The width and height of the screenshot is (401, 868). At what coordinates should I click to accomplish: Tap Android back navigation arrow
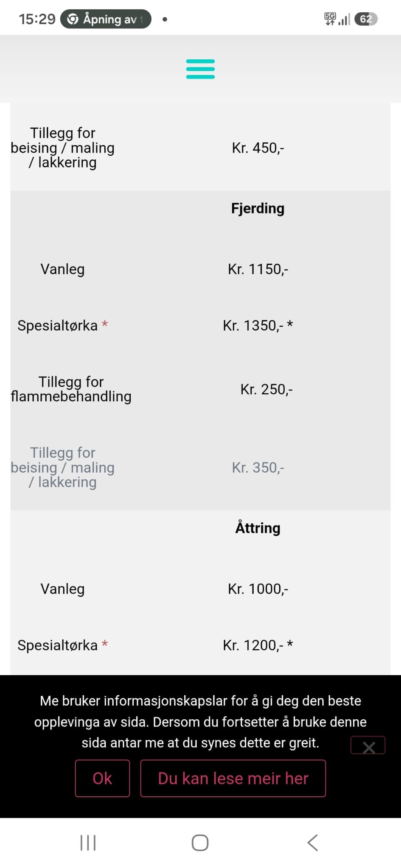click(313, 843)
